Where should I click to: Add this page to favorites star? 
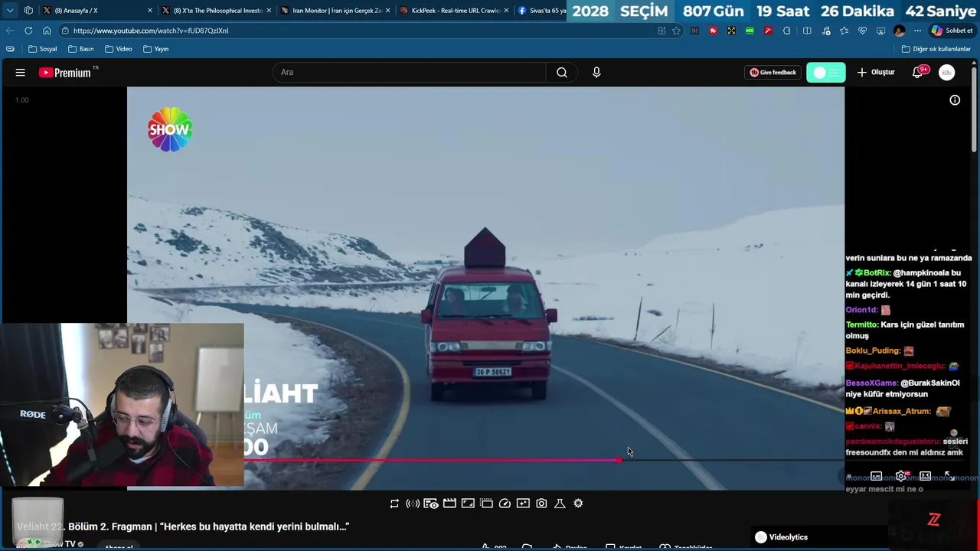pyautogui.click(x=676, y=31)
